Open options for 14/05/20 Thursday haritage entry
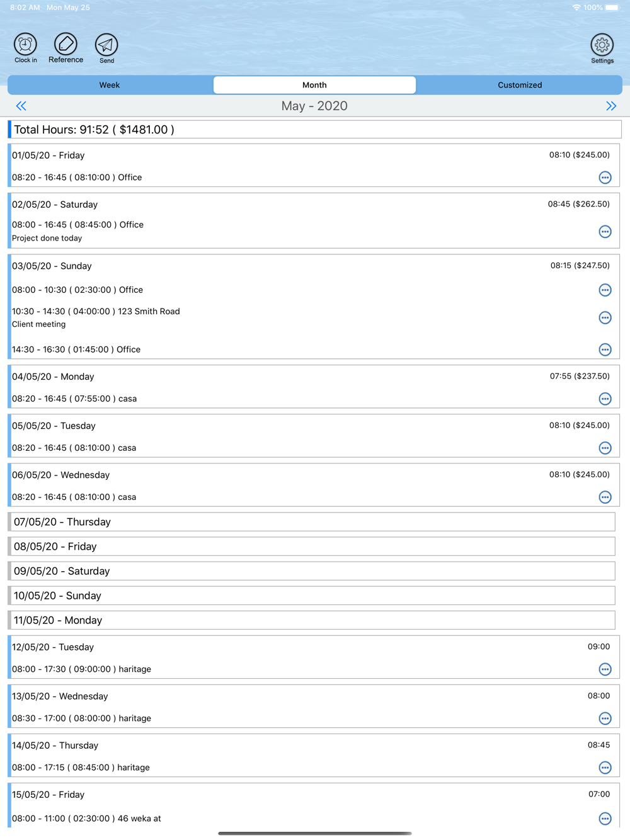Image resolution: width=630 pixels, height=840 pixels. tap(605, 768)
